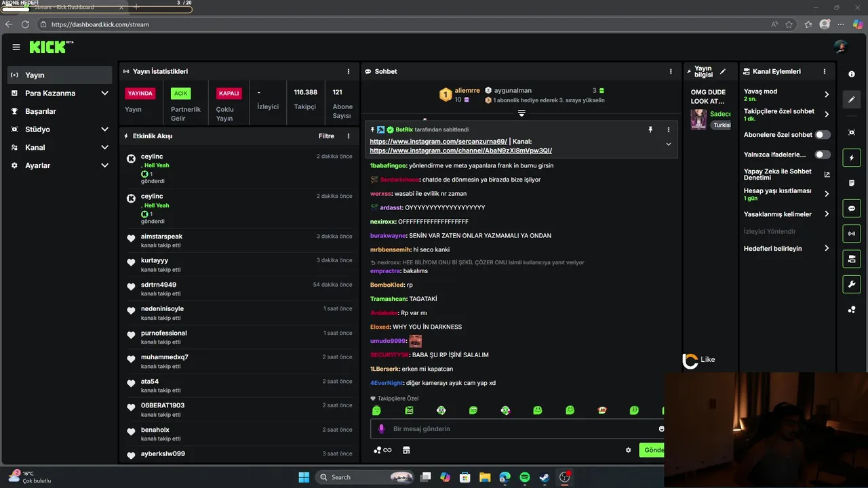Open the shop icon below message box

pos(406,450)
